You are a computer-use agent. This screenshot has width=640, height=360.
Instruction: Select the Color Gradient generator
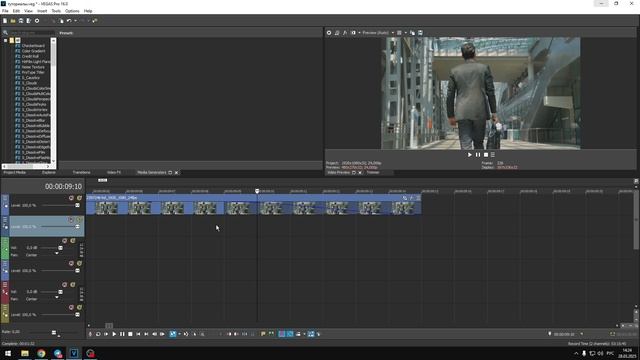pos(33,51)
